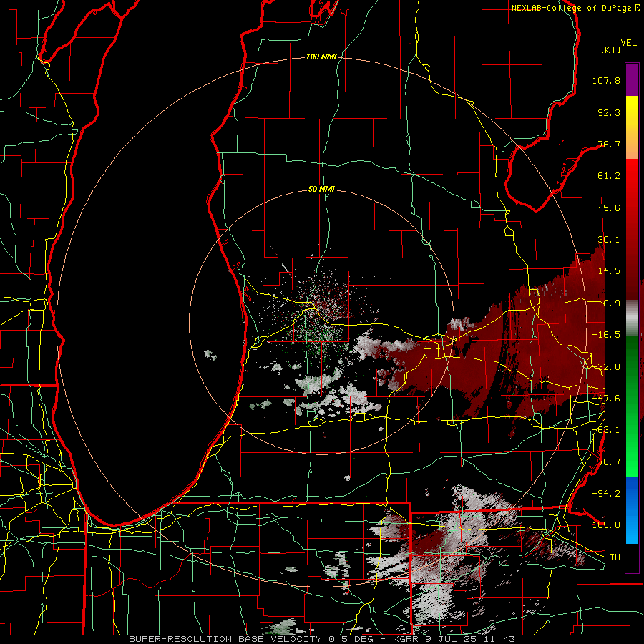Click the -78.7 velocity scale value
This screenshot has width=644, height=644.
click(x=606, y=462)
